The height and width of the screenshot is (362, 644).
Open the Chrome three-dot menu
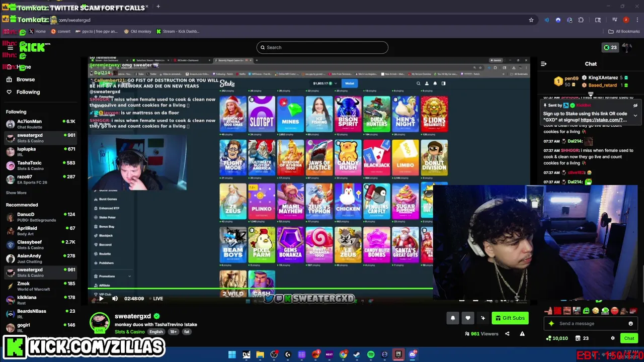pyautogui.click(x=637, y=20)
